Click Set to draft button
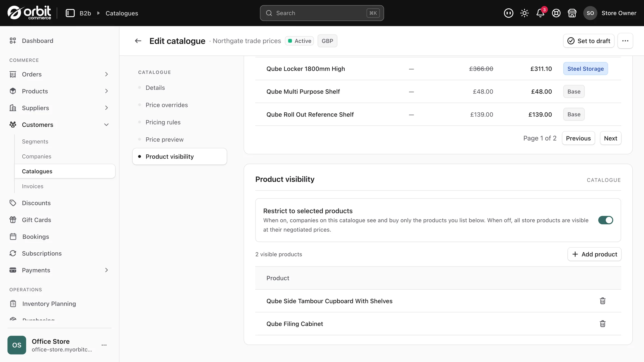This screenshot has height=362, width=644. (589, 41)
